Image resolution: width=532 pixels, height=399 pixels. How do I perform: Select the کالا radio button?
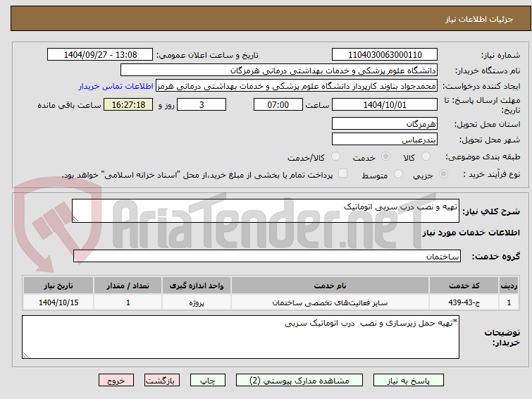pyautogui.click(x=426, y=156)
